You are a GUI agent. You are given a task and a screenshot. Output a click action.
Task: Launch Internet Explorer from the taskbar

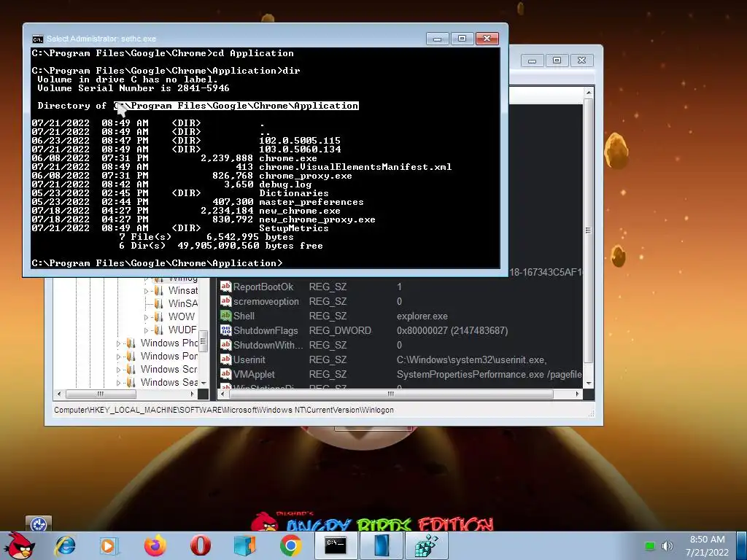[65, 545]
